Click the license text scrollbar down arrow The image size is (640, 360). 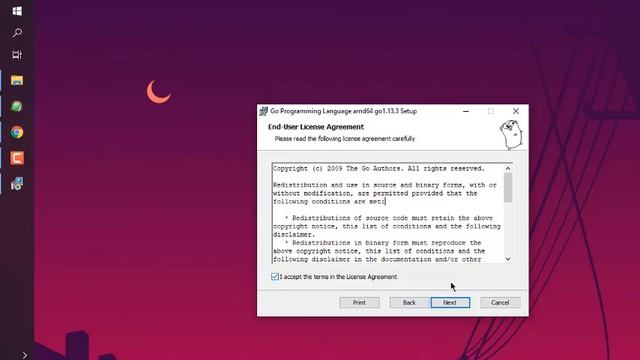pyautogui.click(x=508, y=259)
